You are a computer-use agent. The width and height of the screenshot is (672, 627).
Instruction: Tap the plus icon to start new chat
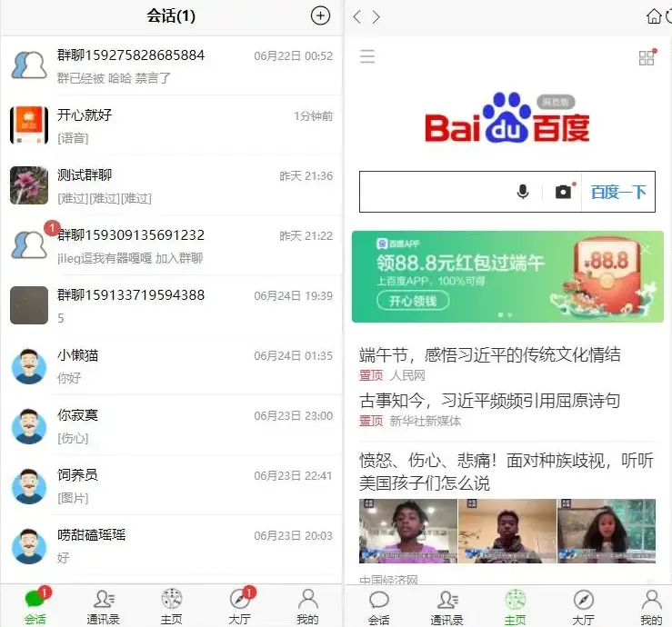[320, 15]
